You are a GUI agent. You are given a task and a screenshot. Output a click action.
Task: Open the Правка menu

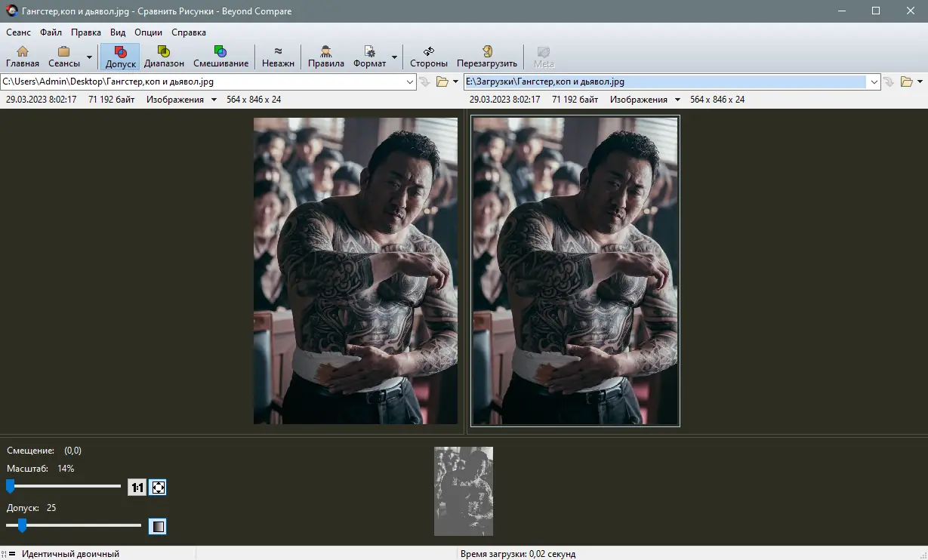(x=86, y=32)
